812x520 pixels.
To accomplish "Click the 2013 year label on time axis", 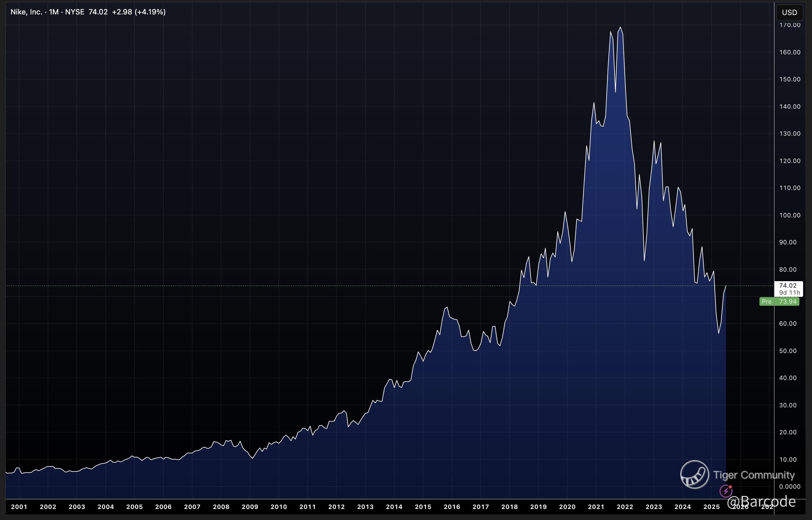I will pyautogui.click(x=365, y=507).
